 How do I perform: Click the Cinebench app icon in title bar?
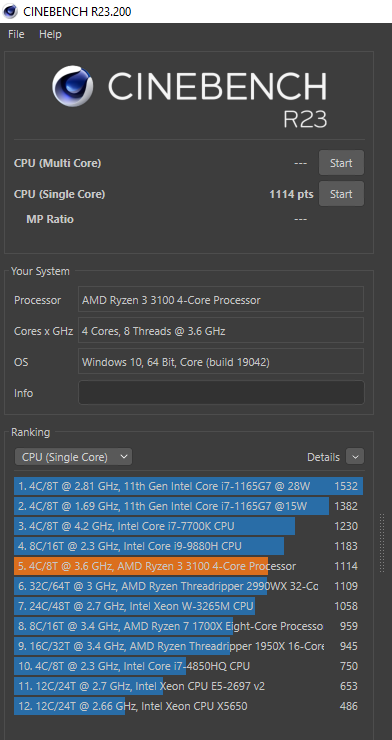pyautogui.click(x=10, y=11)
